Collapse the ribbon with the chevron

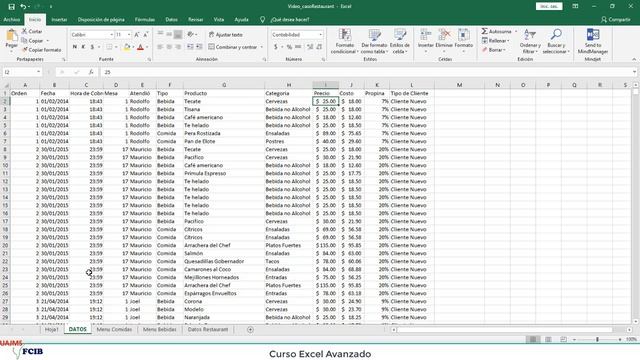[634, 60]
